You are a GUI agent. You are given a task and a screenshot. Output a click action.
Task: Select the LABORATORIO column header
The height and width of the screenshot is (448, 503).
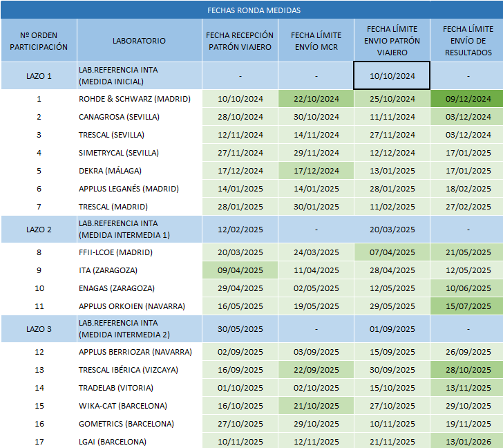pyautogui.click(x=139, y=41)
